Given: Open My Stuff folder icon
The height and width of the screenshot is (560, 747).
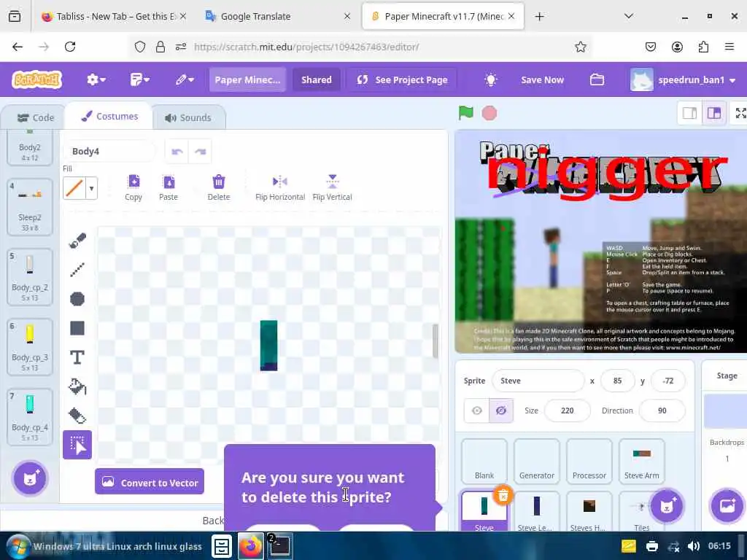Looking at the screenshot, I should (597, 79).
